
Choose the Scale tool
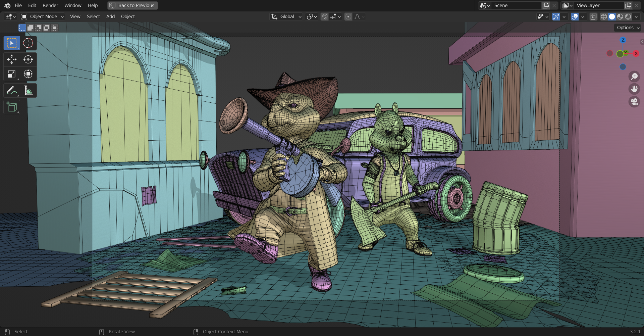[12, 74]
